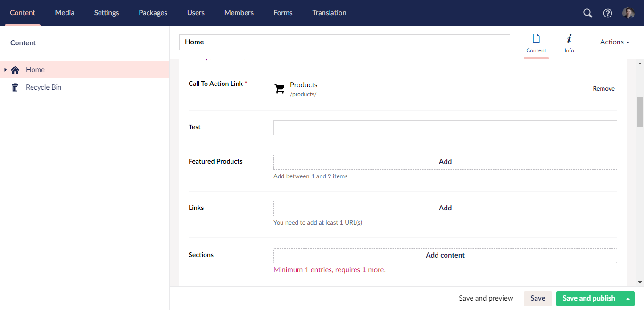644x310 pixels.
Task: Add a Featured Product
Action: click(x=445, y=161)
